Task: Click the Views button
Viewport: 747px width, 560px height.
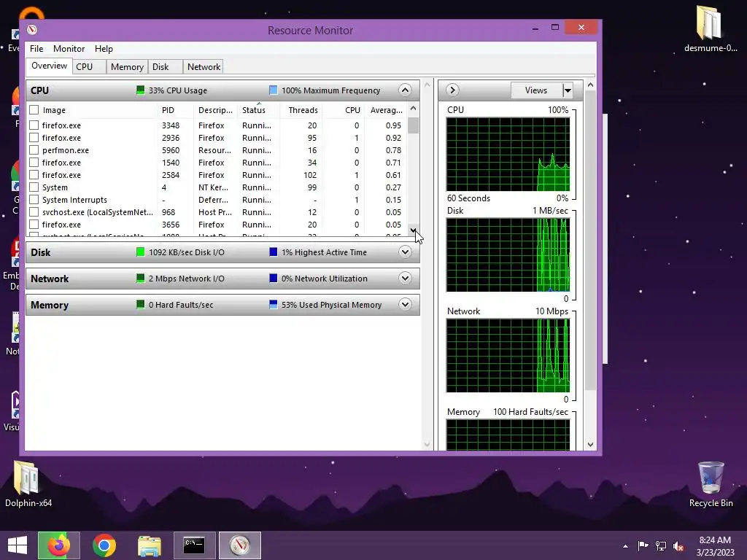Action: point(536,90)
